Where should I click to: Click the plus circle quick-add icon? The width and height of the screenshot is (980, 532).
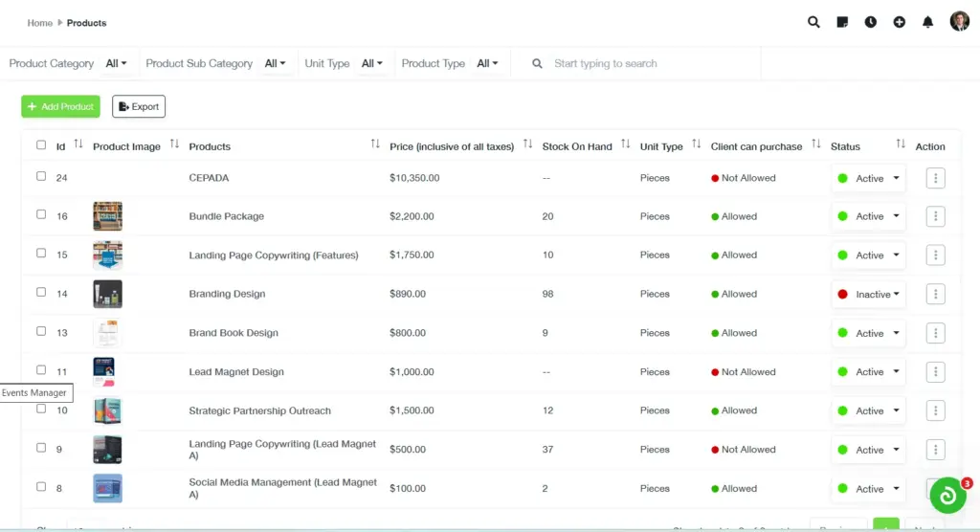(x=899, y=22)
